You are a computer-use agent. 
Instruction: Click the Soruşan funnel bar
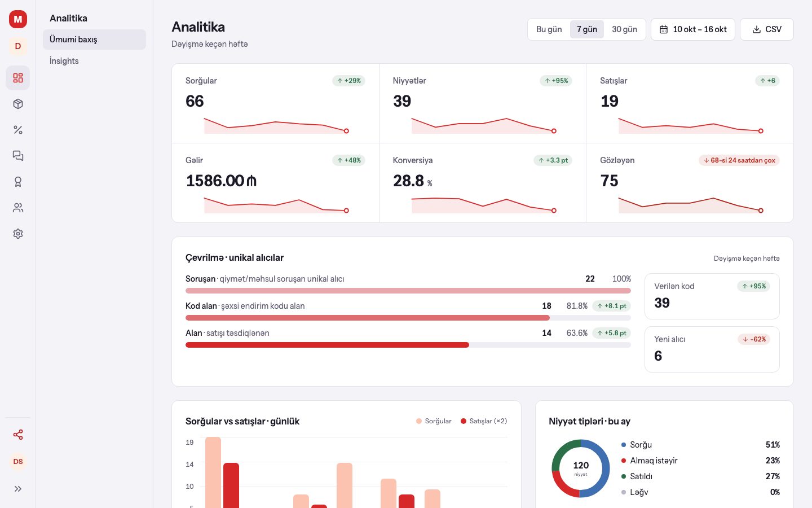[408, 291]
